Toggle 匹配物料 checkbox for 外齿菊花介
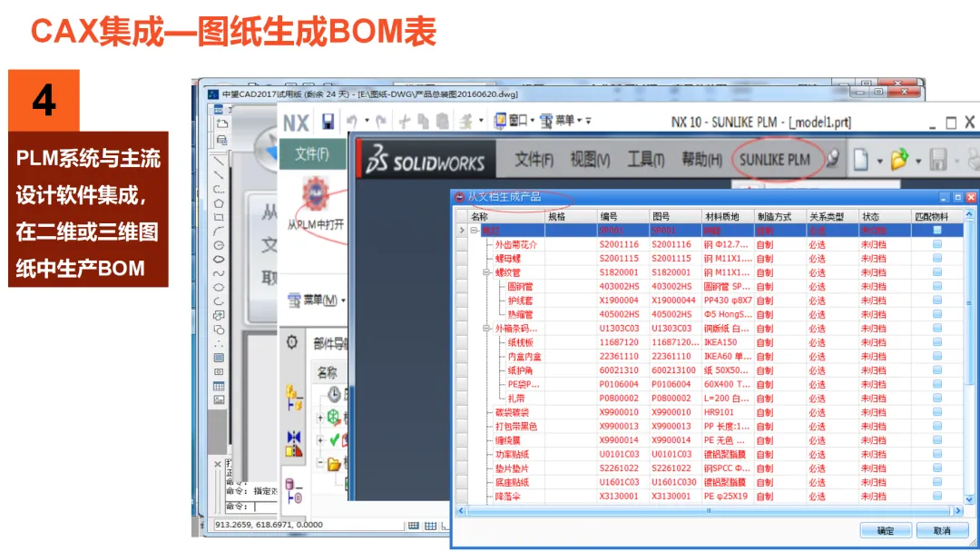The height and width of the screenshot is (552, 980). click(x=936, y=244)
